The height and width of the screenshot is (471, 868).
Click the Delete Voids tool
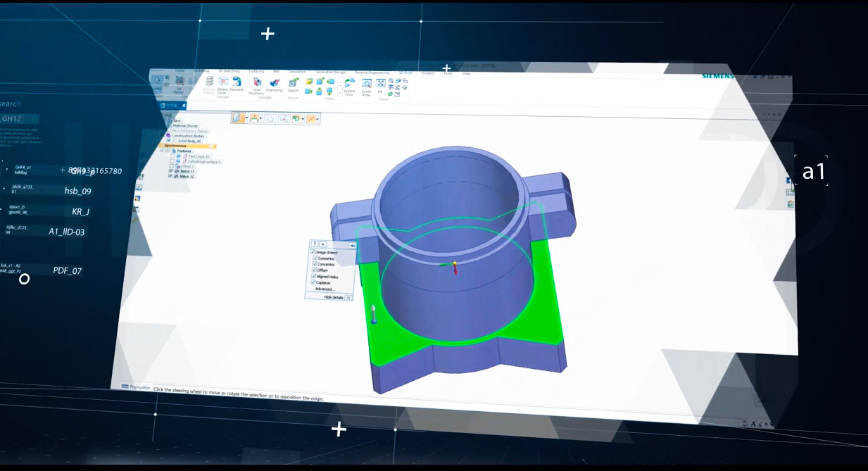click(222, 82)
